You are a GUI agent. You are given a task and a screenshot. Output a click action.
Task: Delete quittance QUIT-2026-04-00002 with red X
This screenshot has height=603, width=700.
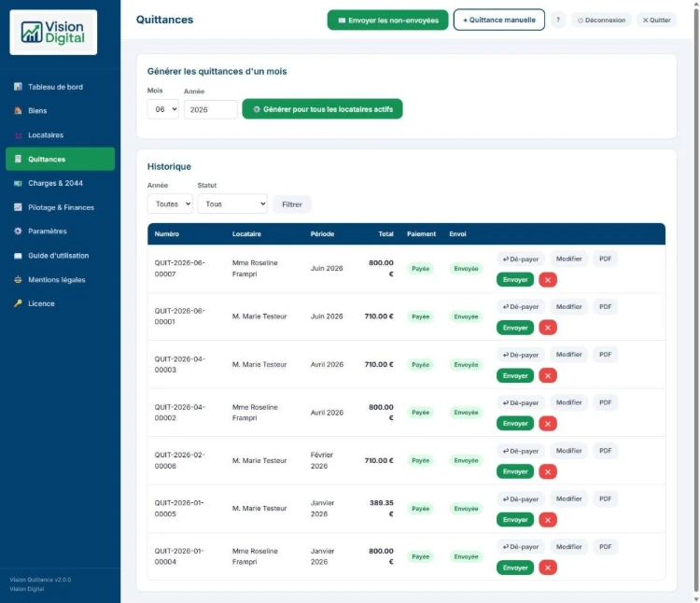pyautogui.click(x=548, y=424)
